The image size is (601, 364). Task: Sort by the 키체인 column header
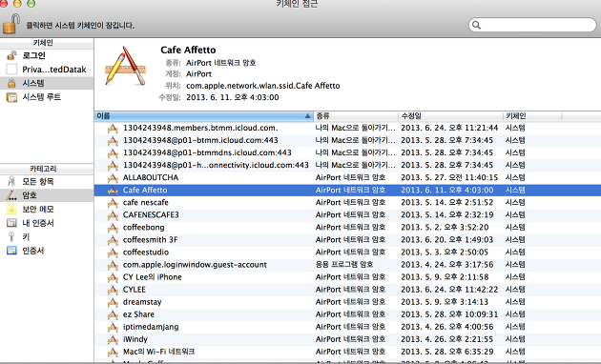tap(532, 115)
